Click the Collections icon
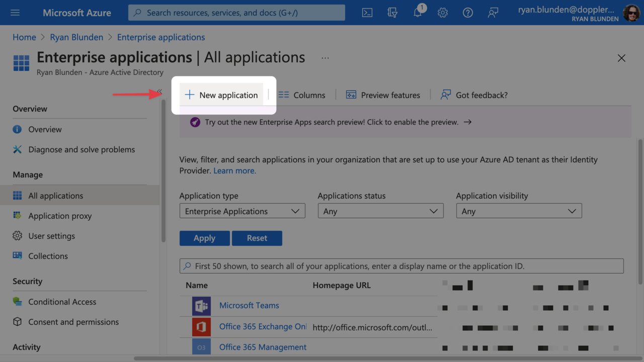Image resolution: width=644 pixels, height=362 pixels. pyautogui.click(x=17, y=255)
